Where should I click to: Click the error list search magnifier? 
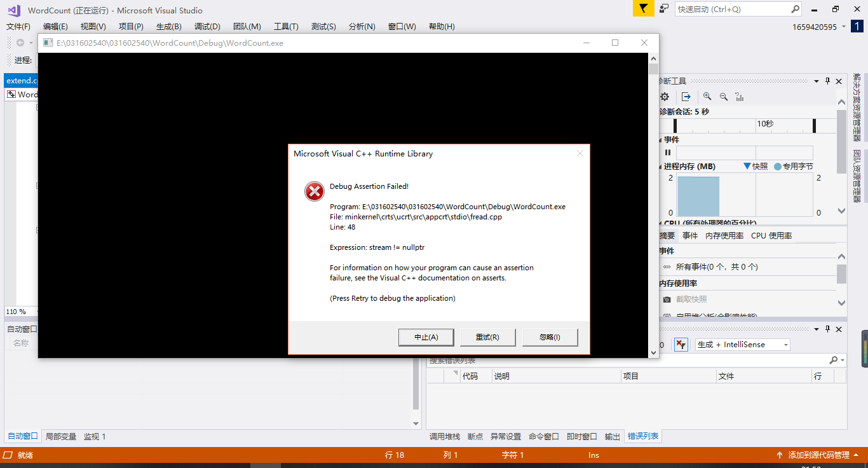pos(834,361)
